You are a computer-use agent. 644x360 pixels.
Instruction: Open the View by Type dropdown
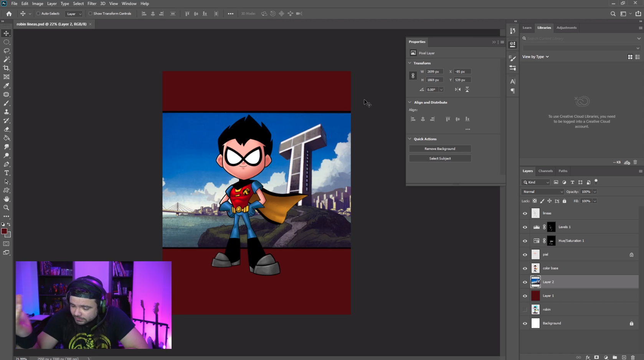click(536, 57)
